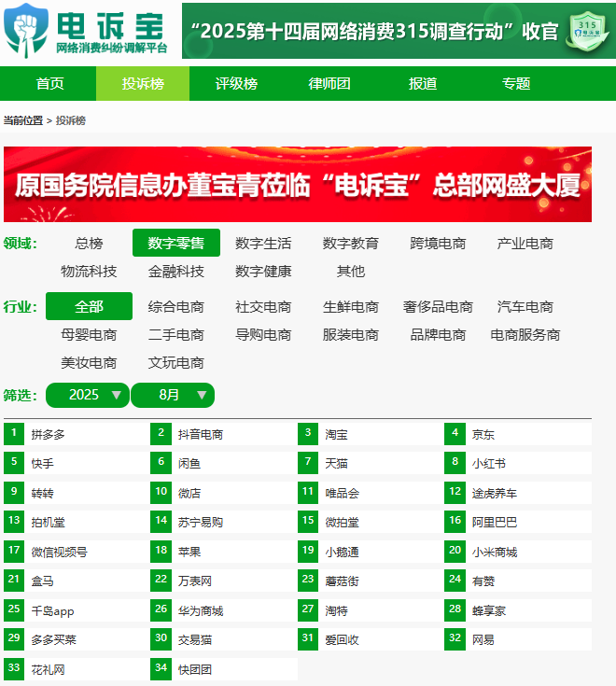Open rank 34 快团团 entry
The width and height of the screenshot is (616, 686).
tap(223, 669)
